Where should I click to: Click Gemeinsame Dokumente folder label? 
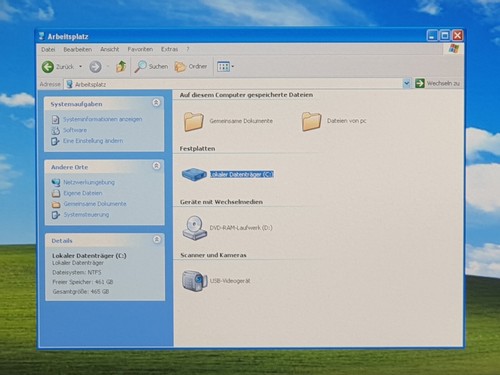(241, 121)
